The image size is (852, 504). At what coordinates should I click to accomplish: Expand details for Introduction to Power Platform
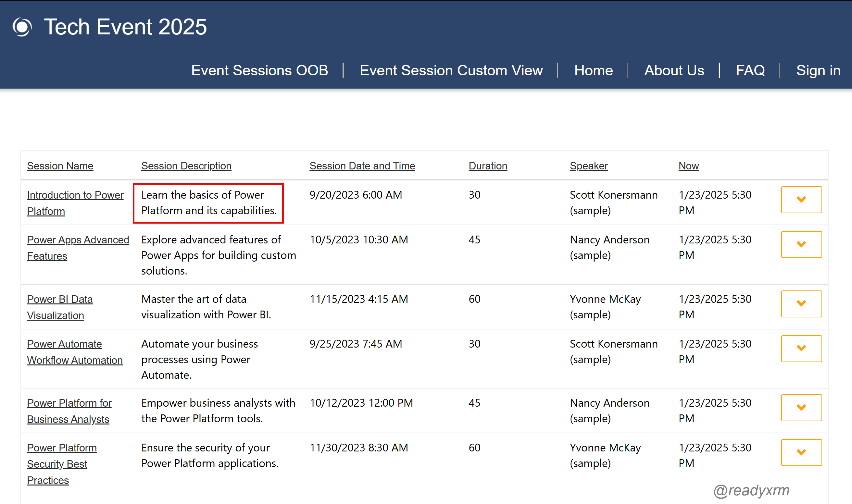pos(801,200)
